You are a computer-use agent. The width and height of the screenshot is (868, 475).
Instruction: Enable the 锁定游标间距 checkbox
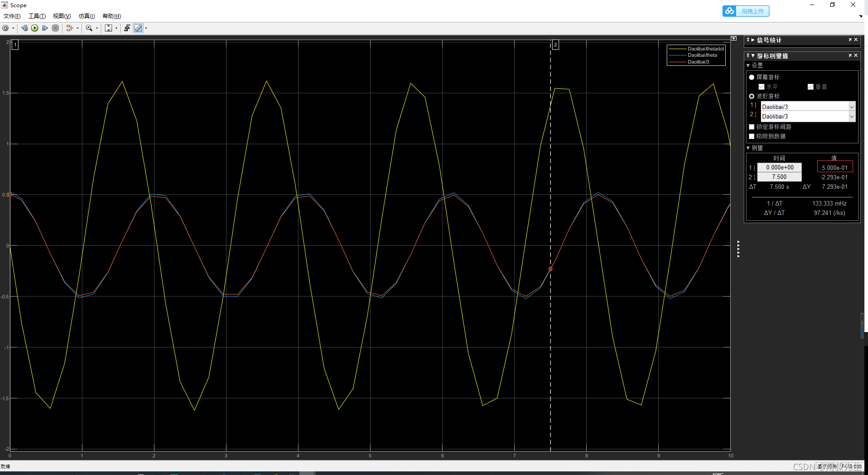coord(751,127)
